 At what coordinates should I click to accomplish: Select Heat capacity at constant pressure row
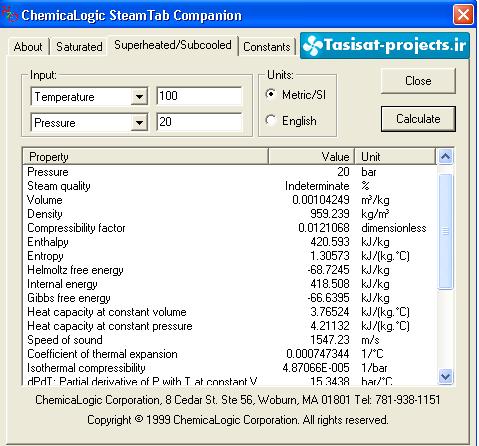coord(230,326)
